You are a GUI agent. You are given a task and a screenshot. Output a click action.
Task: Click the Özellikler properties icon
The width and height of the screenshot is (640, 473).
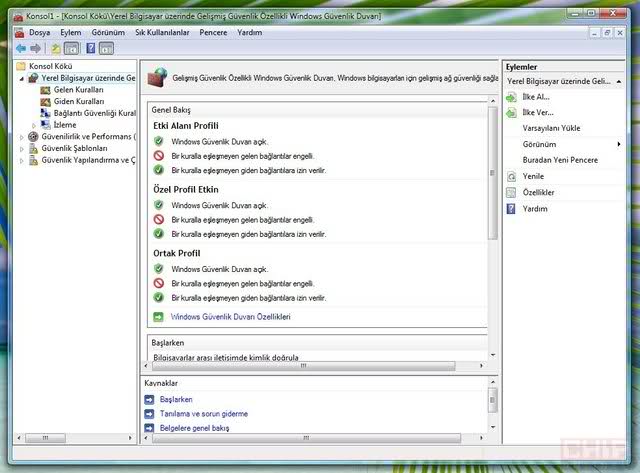(x=511, y=193)
